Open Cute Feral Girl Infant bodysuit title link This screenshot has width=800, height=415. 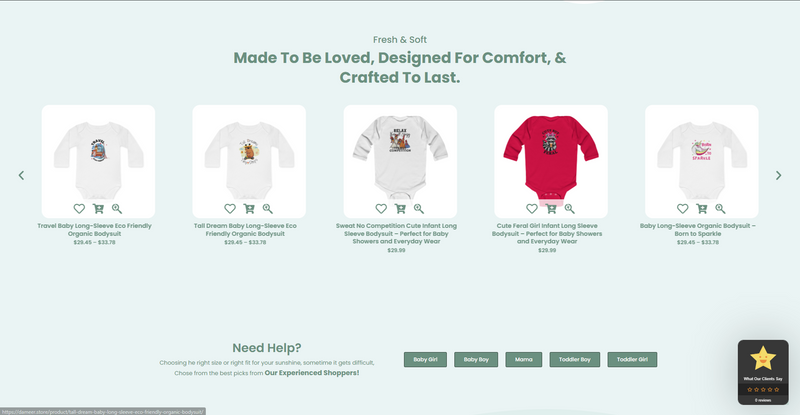[x=547, y=233]
